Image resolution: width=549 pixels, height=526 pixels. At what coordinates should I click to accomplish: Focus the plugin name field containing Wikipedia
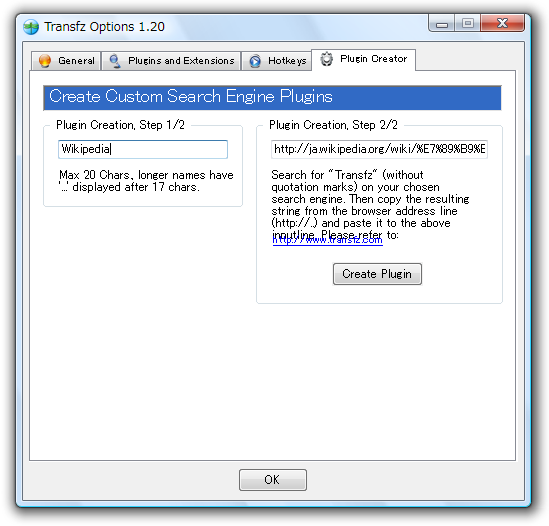pos(143,150)
